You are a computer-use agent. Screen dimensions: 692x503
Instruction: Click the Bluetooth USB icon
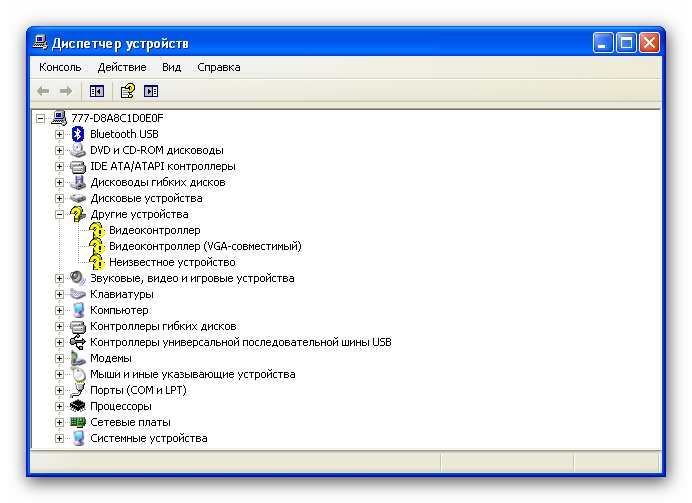pyautogui.click(x=78, y=134)
